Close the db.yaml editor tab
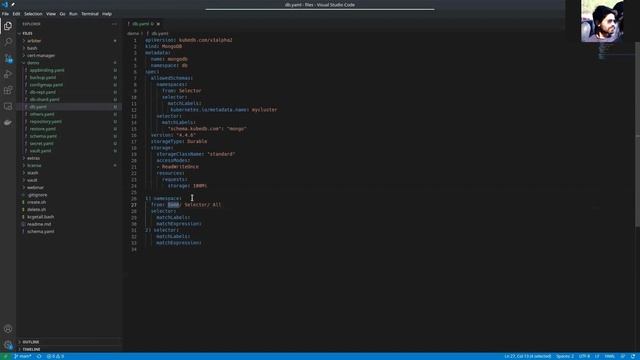The image size is (640, 360). pyautogui.click(x=158, y=24)
